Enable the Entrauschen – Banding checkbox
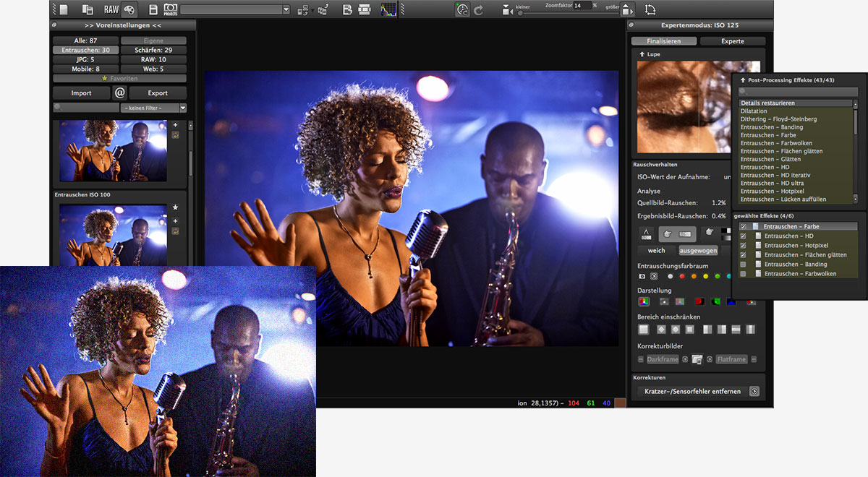 743,265
